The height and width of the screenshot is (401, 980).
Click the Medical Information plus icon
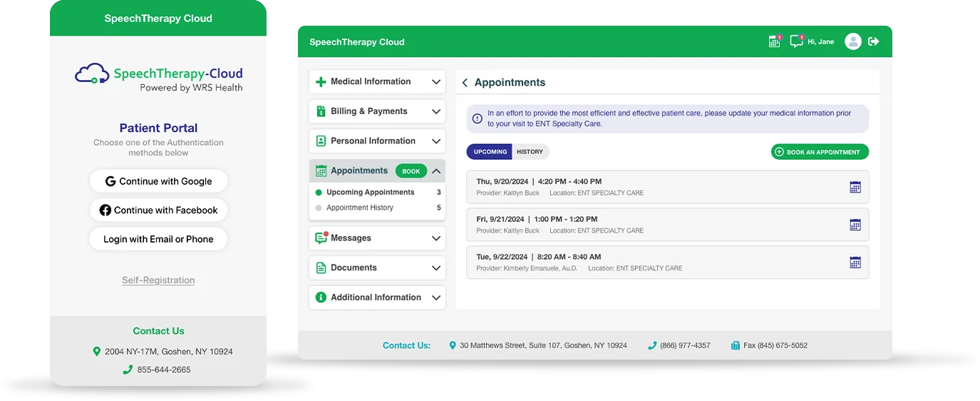321,82
